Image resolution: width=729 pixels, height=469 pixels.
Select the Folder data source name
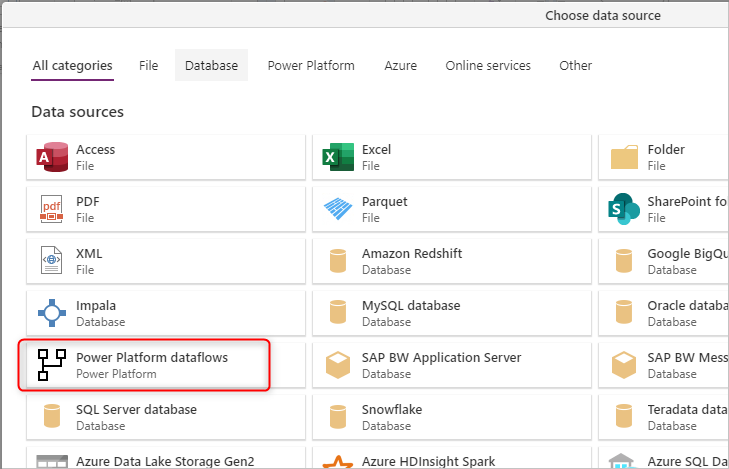666,150
